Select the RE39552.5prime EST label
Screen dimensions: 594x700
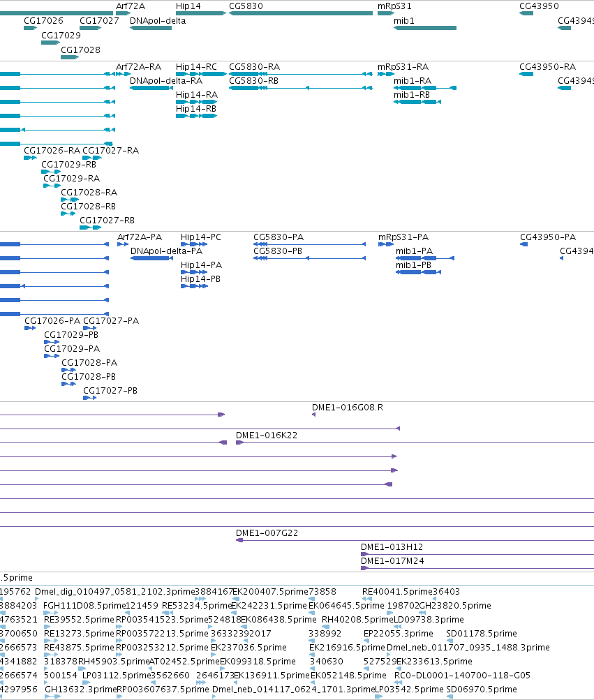[79, 620]
